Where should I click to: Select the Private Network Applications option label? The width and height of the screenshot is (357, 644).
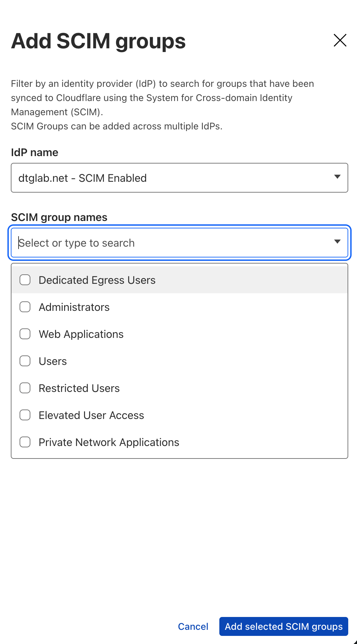(109, 442)
